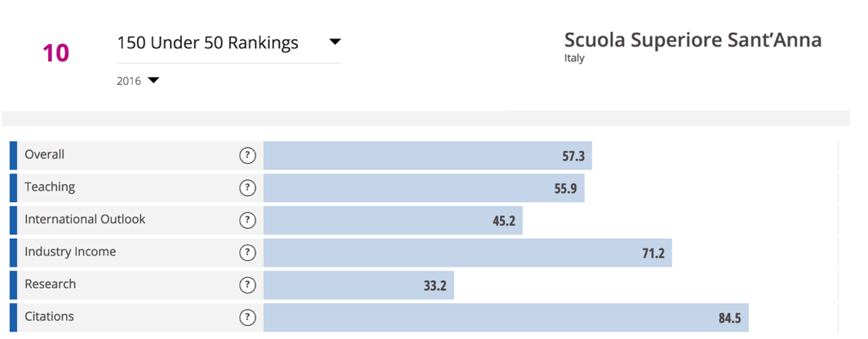Click the rank number 10
The image size is (868, 339).
(55, 54)
